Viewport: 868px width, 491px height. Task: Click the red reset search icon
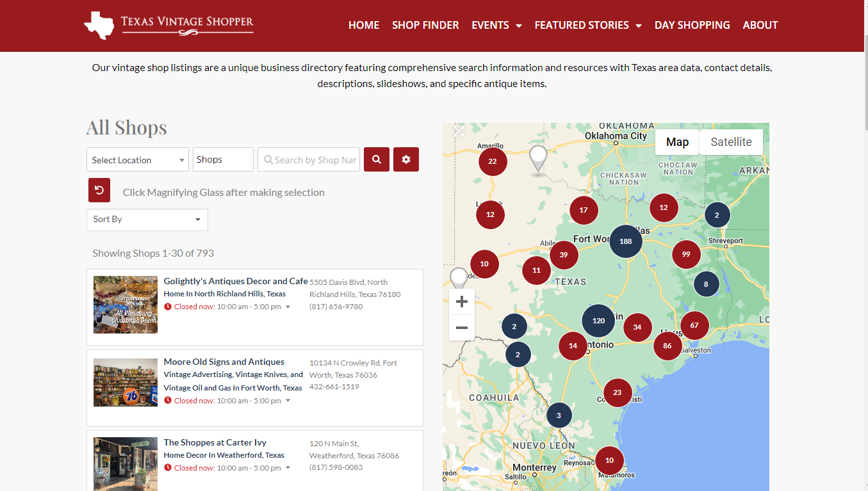[99, 190]
